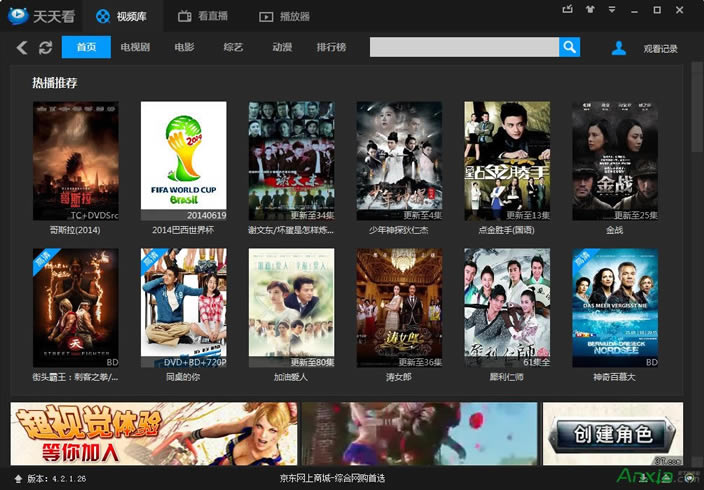Click the vertical scrollbar on the right
This screenshot has height=490, width=704.
tap(696, 200)
